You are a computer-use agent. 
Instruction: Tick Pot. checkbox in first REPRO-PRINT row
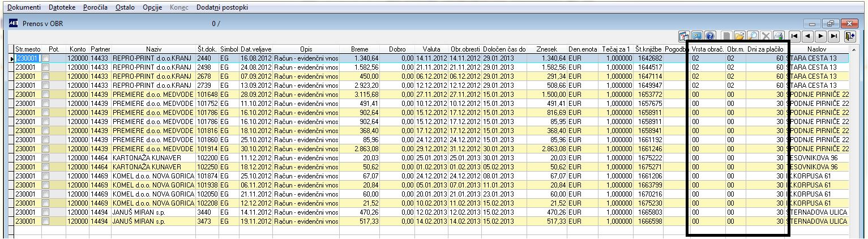tap(46, 58)
